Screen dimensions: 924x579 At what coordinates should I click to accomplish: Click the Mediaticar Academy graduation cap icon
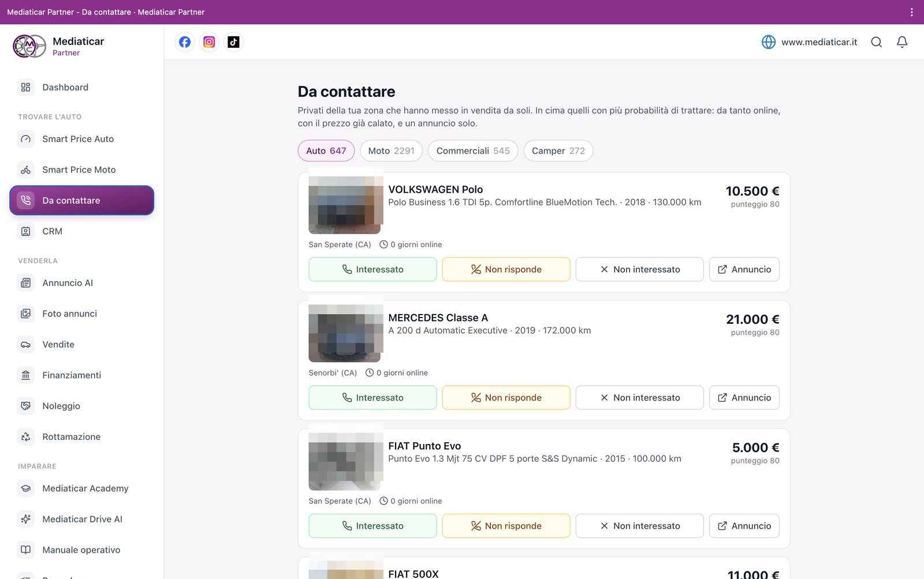25,488
